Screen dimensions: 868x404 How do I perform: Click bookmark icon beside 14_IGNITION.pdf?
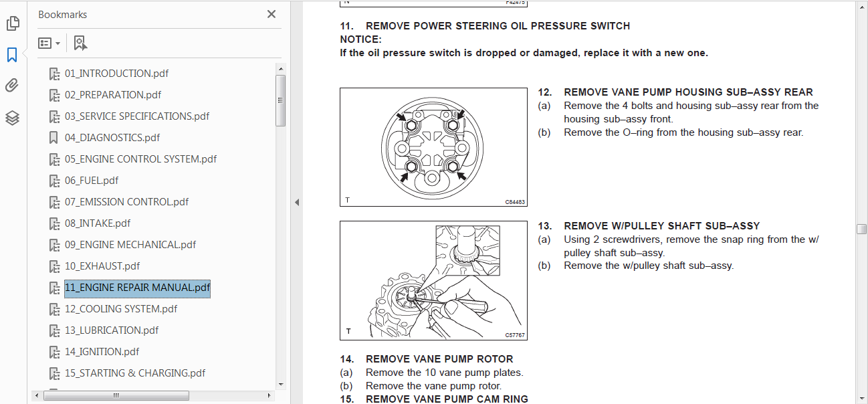(x=55, y=352)
